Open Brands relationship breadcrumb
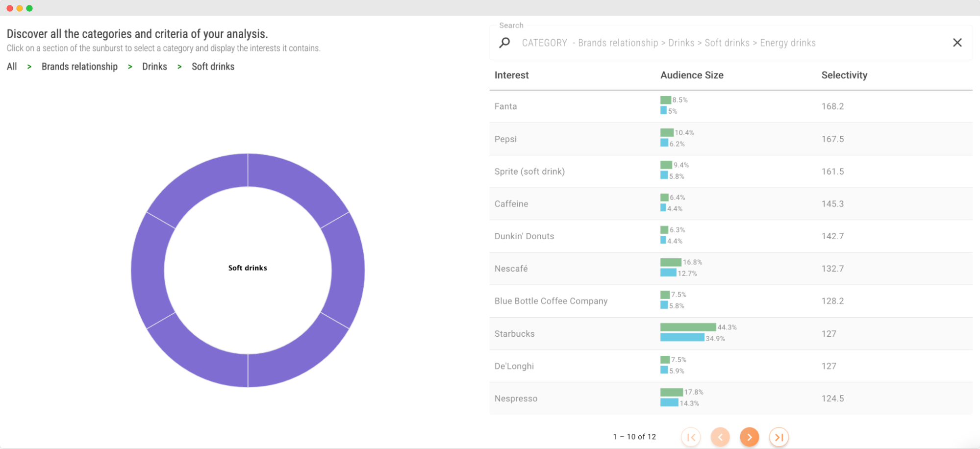Screen dimensions: 980x449 point(79,67)
